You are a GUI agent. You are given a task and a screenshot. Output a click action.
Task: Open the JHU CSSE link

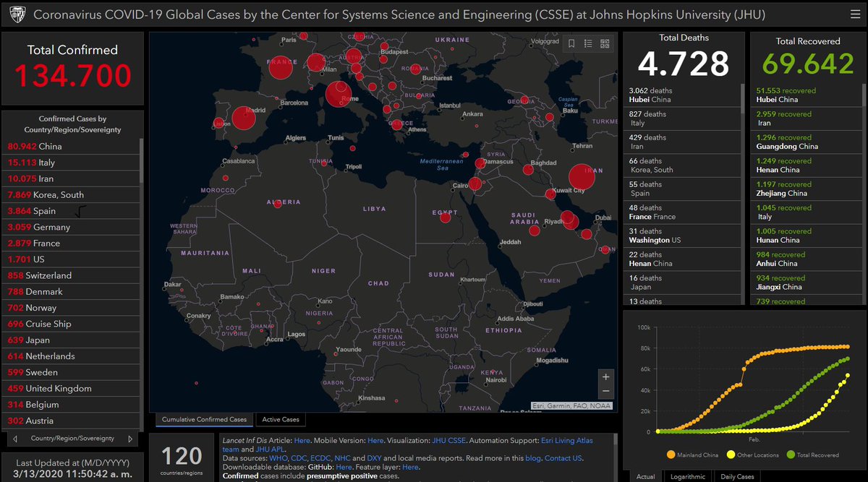point(449,440)
